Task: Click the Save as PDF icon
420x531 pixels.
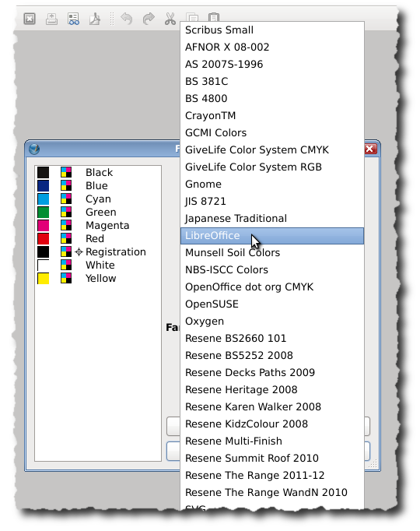Action: 95,19
